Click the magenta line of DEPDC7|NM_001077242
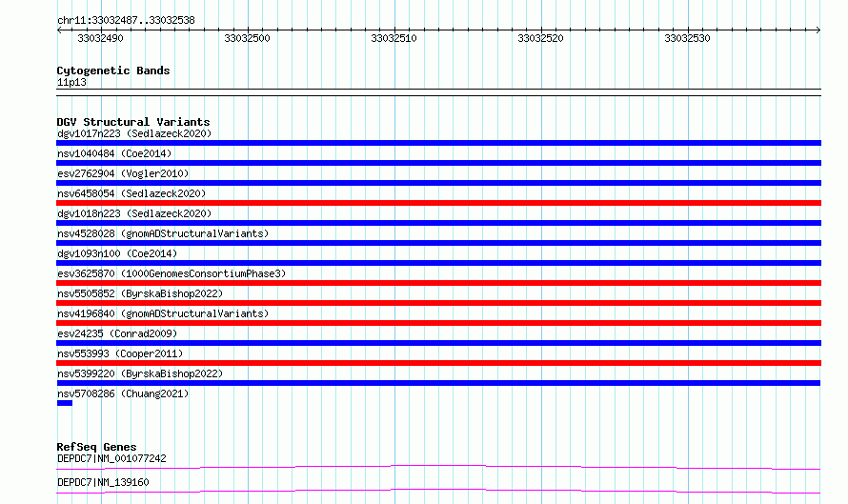848x504 pixels. 438,467
